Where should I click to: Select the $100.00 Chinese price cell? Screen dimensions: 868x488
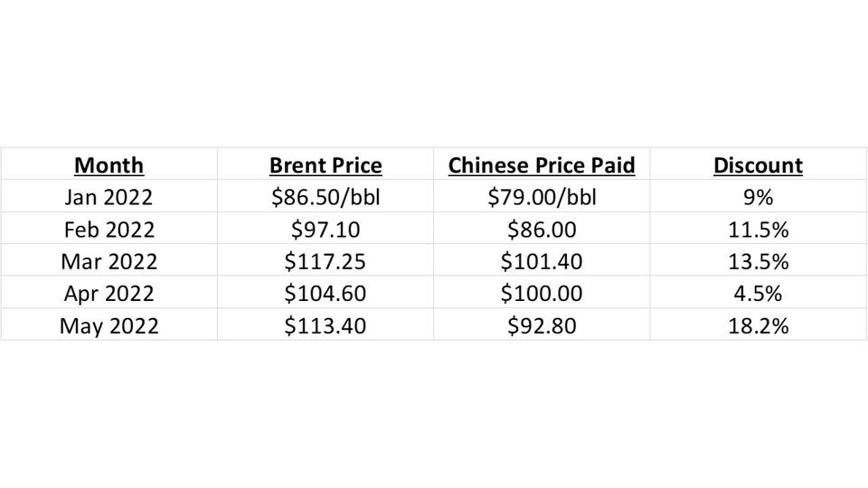[x=542, y=294]
